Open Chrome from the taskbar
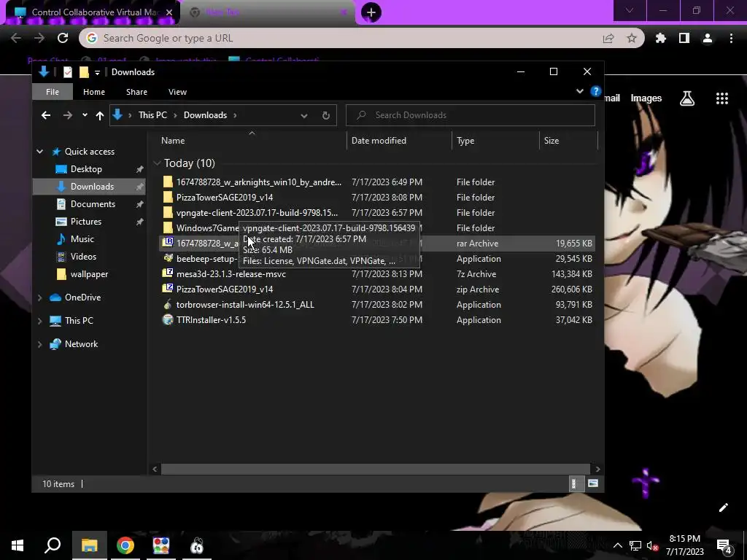 (x=125, y=545)
